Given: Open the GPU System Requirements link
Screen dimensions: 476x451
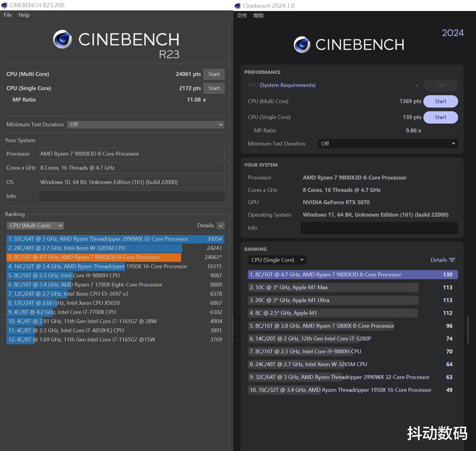Looking at the screenshot, I should coord(287,85).
